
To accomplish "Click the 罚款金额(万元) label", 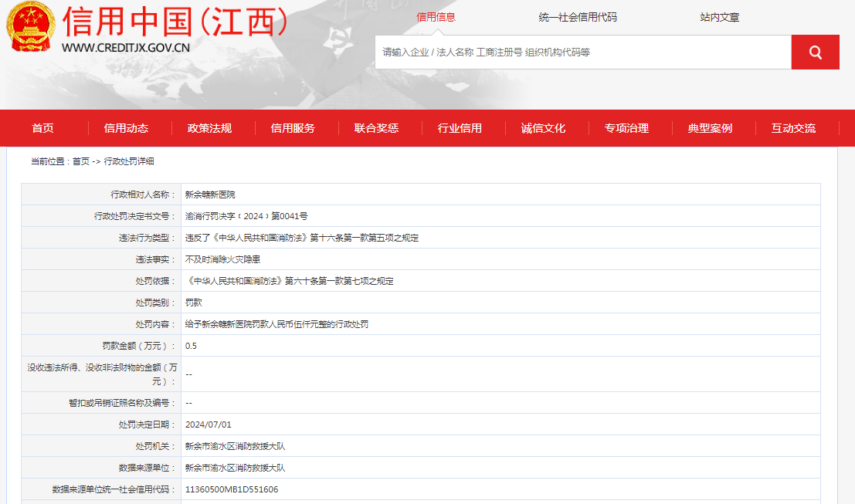I will pos(139,346).
